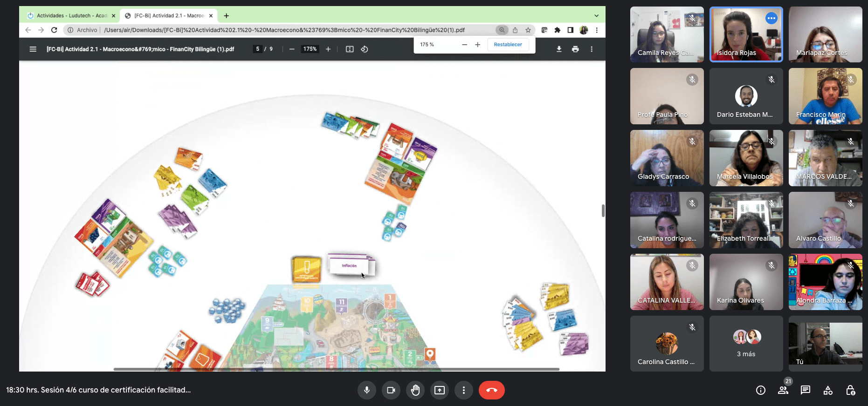The image size is (868, 406).
Task: Select Gladys Carrasco video tile
Action: tap(667, 158)
